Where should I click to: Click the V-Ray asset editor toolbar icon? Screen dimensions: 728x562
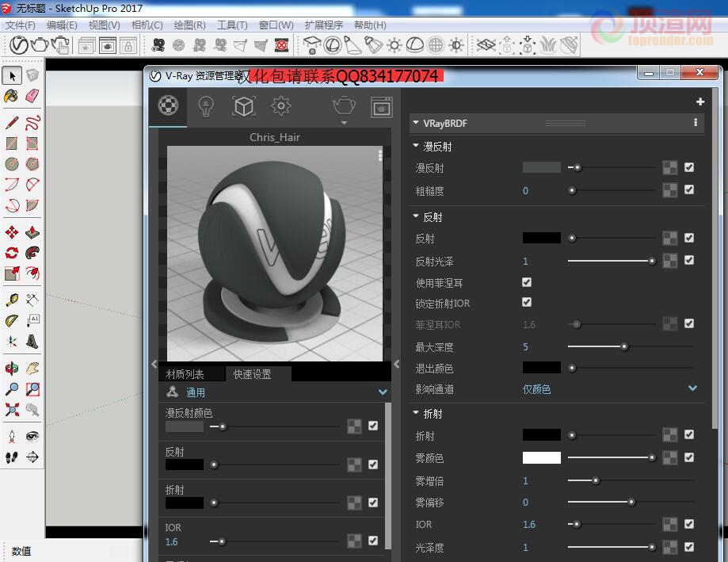pyautogui.click(x=19, y=45)
